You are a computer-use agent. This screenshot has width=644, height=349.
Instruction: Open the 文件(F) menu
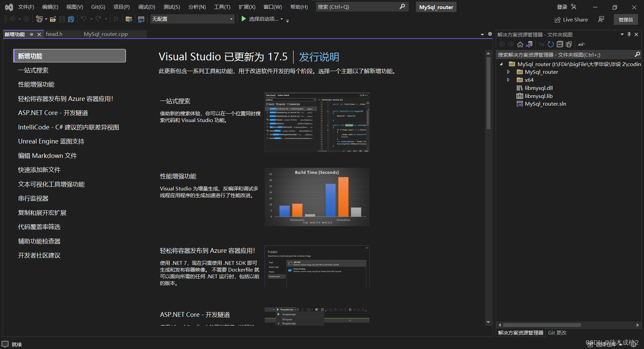click(x=26, y=7)
